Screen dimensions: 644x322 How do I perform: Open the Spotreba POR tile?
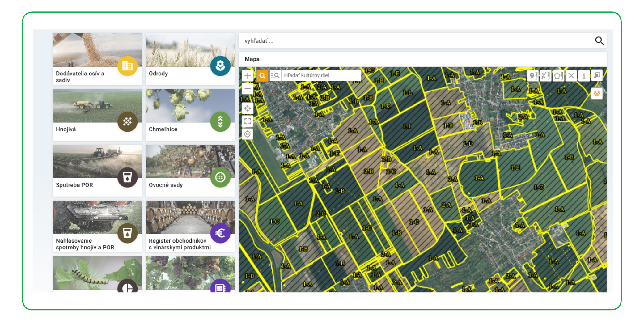coord(97,170)
